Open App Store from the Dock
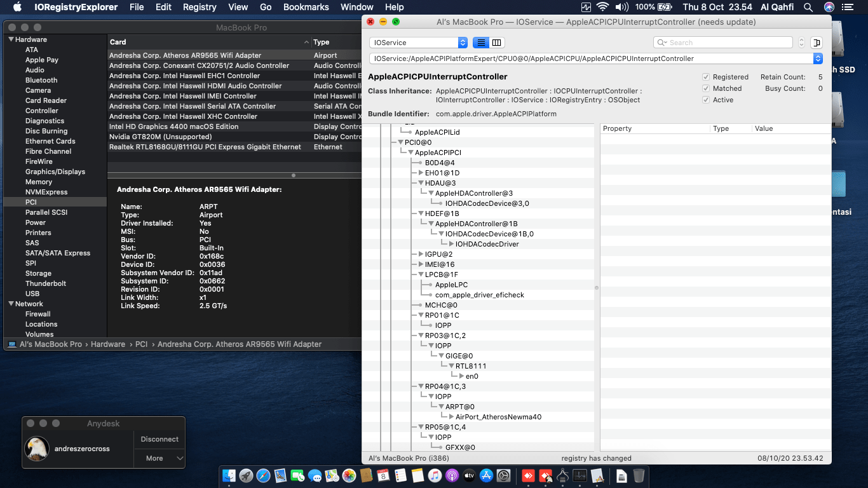868x488 pixels. click(487, 475)
